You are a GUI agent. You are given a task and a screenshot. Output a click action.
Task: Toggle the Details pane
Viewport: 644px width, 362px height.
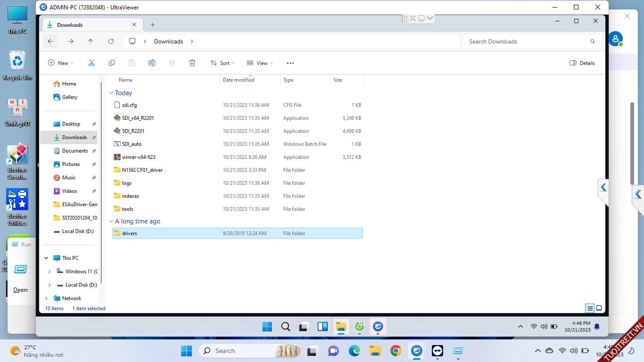(x=582, y=63)
